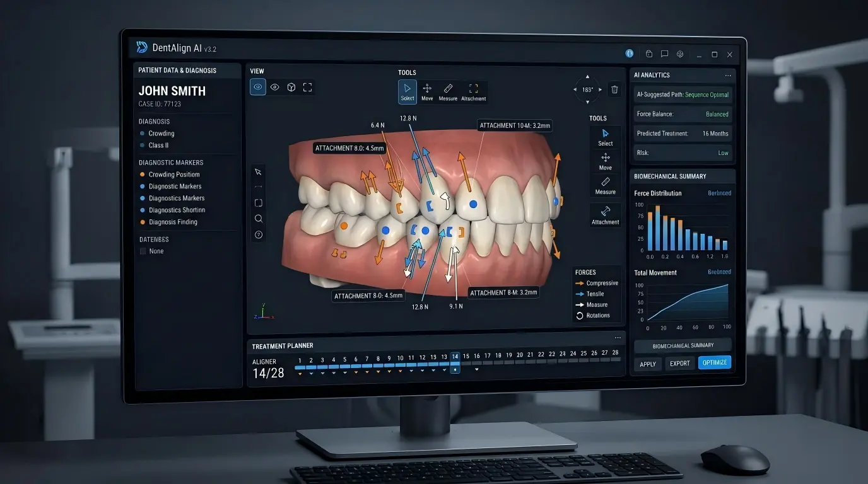Click the blue Optimize button
Screen dimensions: 868x484
[715, 362]
